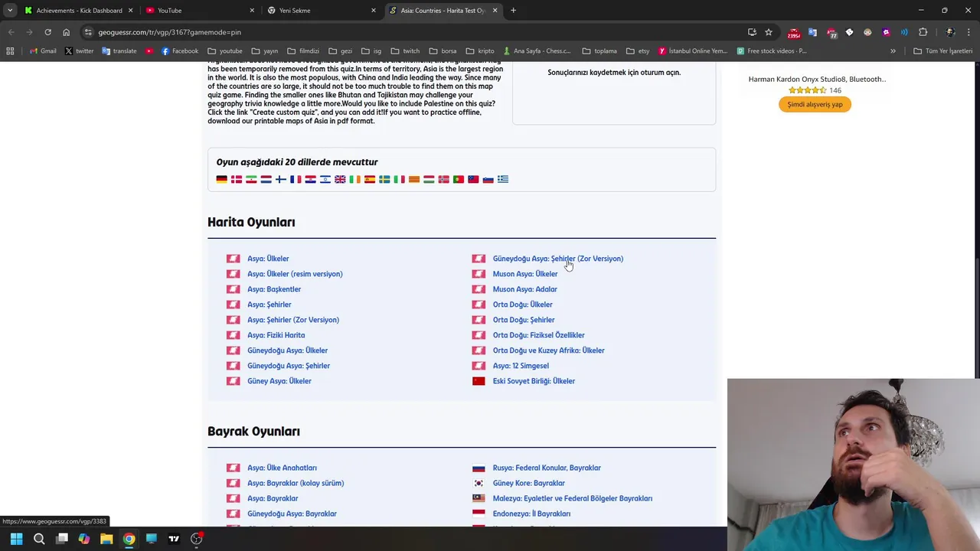Expand hidden bookmarks chevron
980x551 pixels.
coord(893,51)
